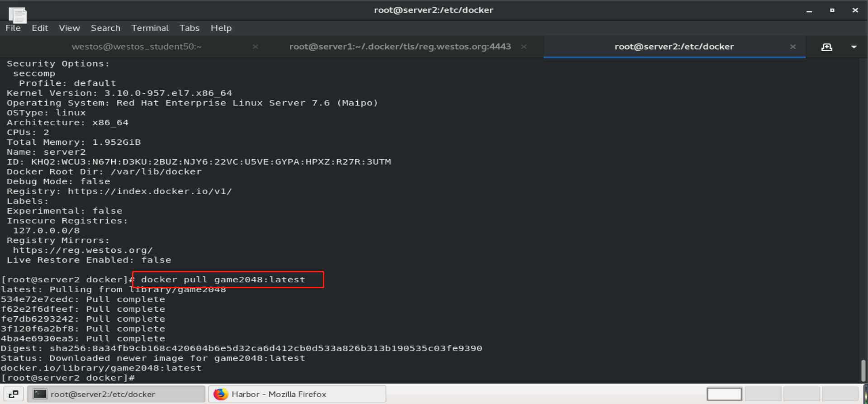Click the 'CPUs: 2' line
Viewport: 868px width, 404px height.
(28, 133)
